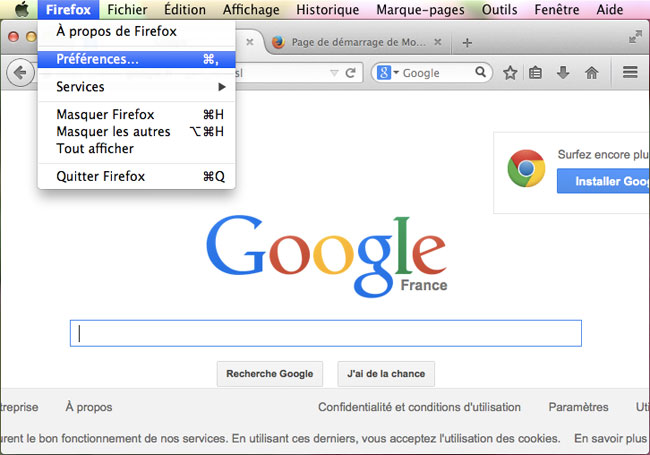Choose Masquer les autres
This screenshot has width=650, height=455.
click(x=136, y=131)
